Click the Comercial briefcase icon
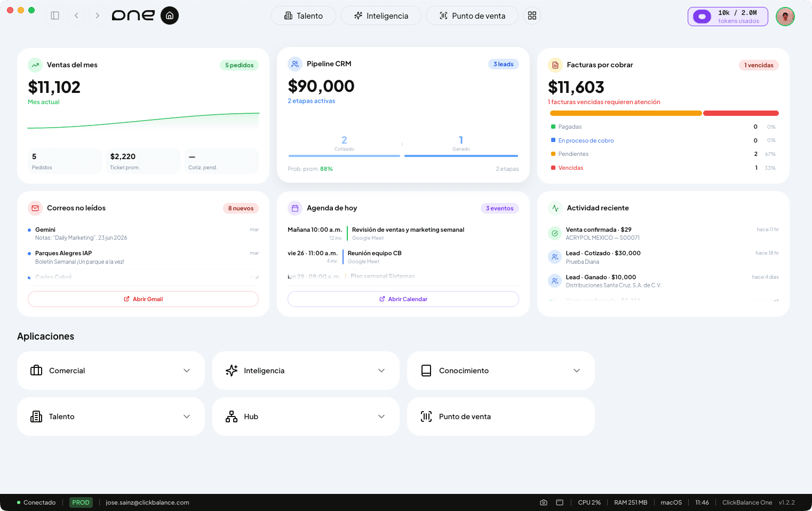This screenshot has height=511, width=812. click(x=36, y=371)
